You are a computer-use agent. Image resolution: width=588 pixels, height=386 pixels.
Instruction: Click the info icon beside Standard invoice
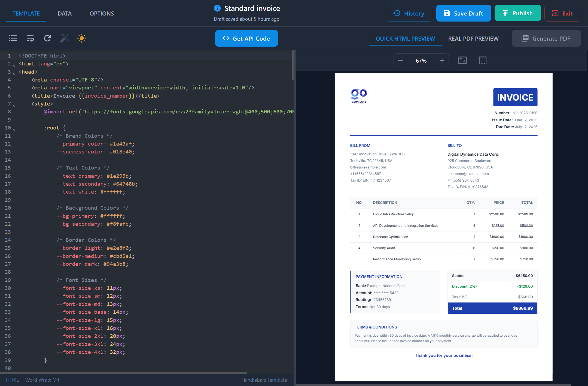[x=217, y=8]
